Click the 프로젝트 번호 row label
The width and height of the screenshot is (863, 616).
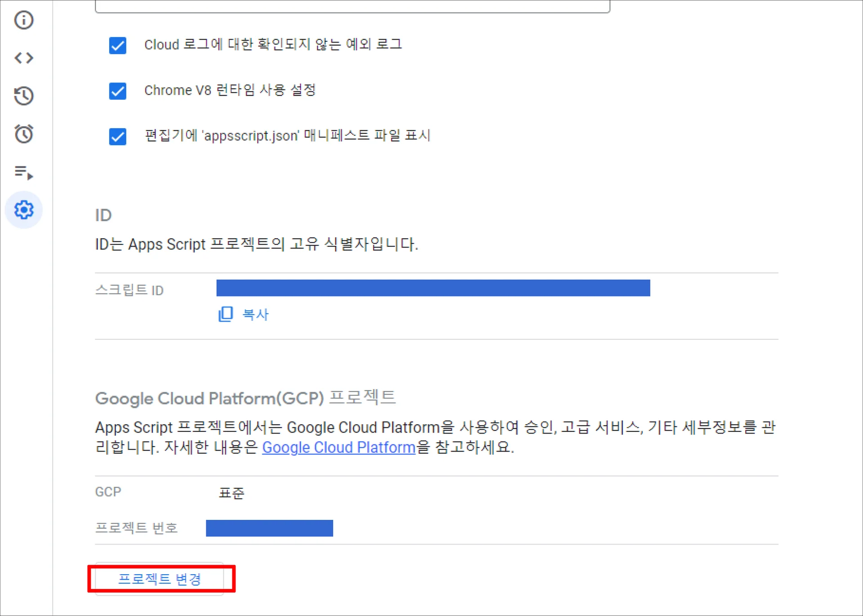pos(136,527)
